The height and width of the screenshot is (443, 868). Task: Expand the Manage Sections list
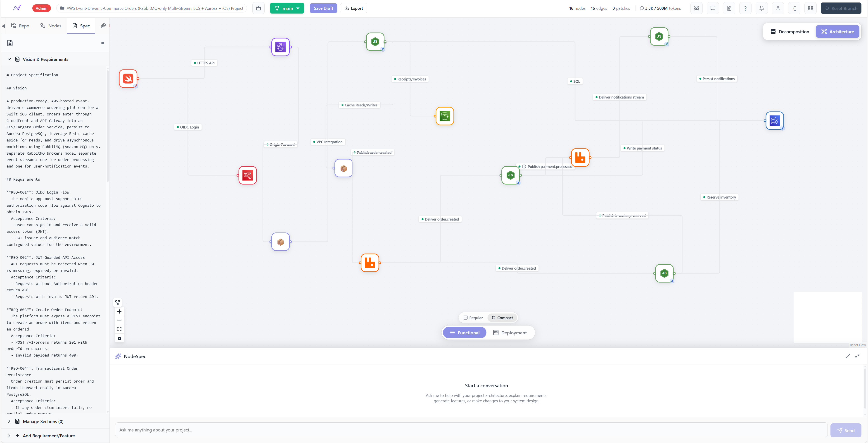tap(9, 421)
